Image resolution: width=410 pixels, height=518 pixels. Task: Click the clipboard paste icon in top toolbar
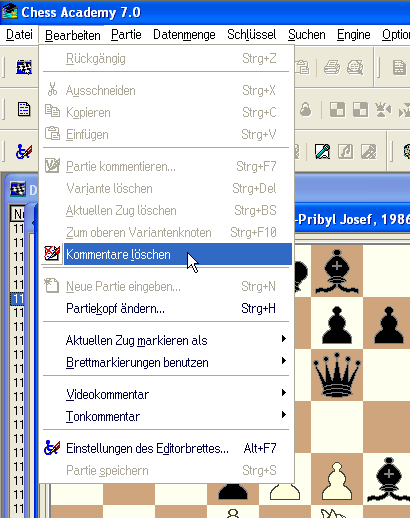(302, 68)
